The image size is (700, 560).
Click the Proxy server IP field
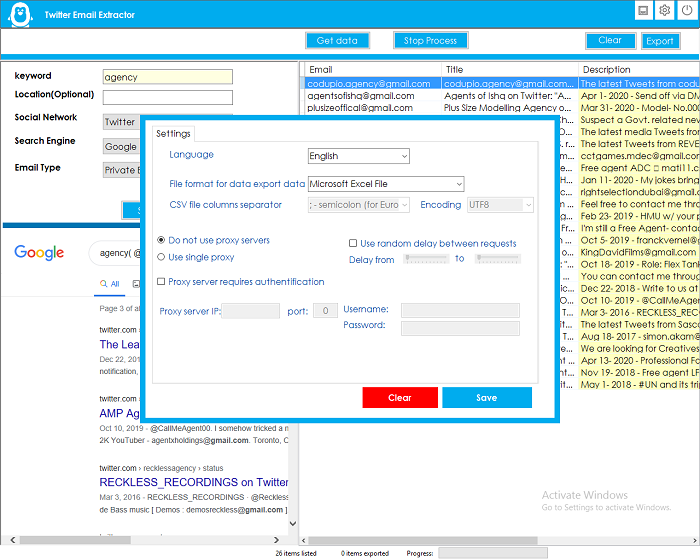point(250,311)
